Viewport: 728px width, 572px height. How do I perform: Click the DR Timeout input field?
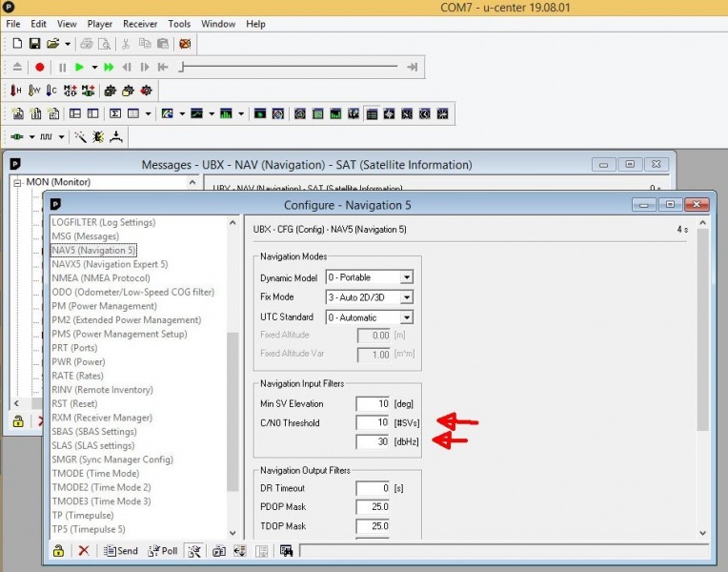tap(373, 488)
